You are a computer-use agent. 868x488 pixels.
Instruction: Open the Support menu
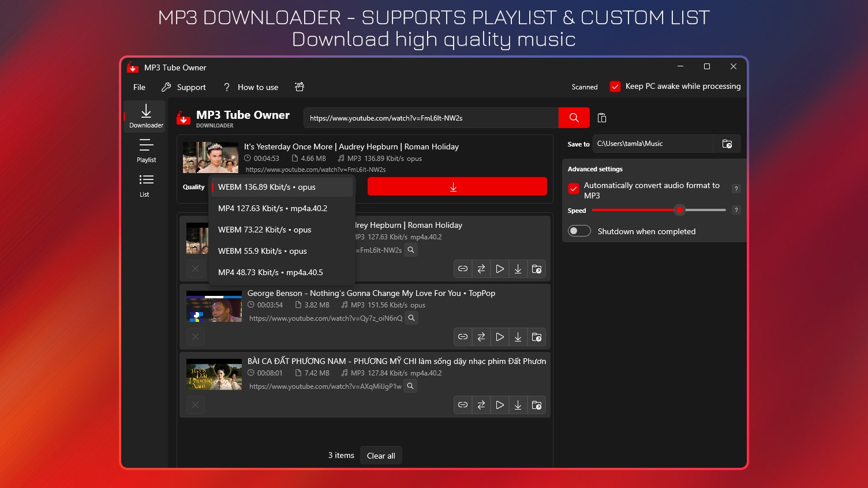click(184, 87)
